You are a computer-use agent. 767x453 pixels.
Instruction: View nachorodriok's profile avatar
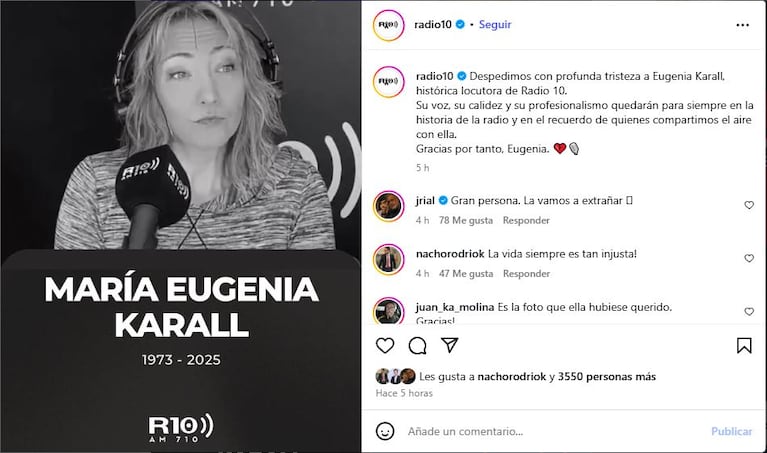[x=388, y=259]
